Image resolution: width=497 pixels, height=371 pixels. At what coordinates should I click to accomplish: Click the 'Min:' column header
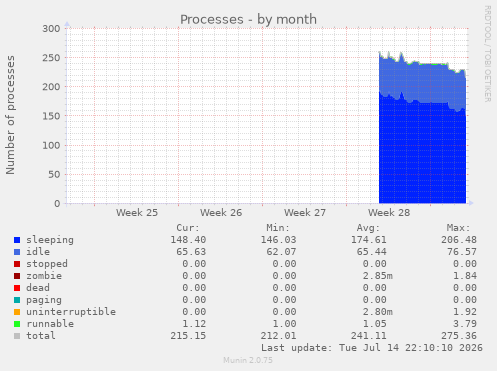[x=278, y=228]
